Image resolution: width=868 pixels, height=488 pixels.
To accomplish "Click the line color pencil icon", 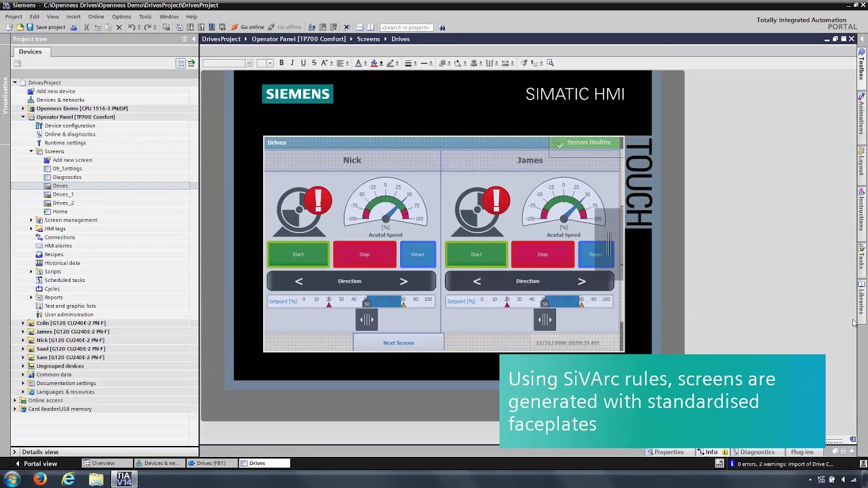I will (x=390, y=62).
